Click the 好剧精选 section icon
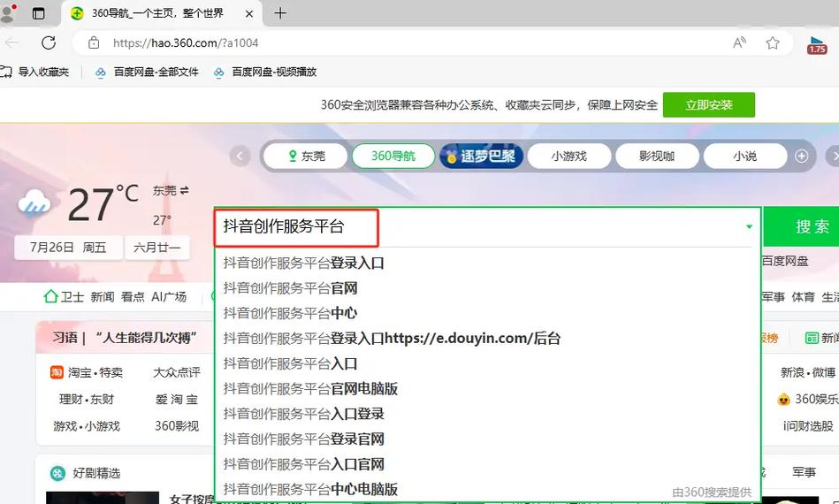 click(57, 473)
